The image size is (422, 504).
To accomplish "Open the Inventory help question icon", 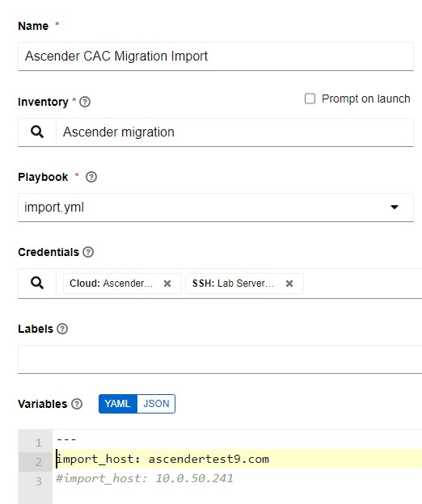I will 85,102.
